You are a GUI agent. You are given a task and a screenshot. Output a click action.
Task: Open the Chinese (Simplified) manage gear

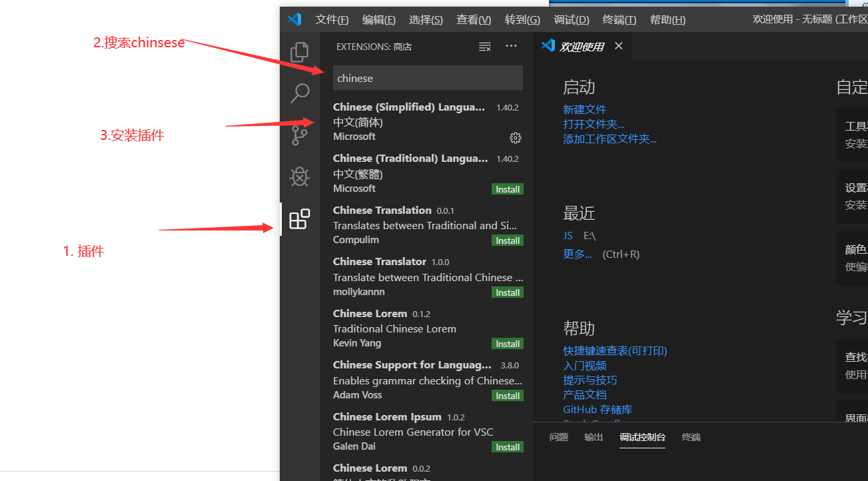(x=515, y=138)
